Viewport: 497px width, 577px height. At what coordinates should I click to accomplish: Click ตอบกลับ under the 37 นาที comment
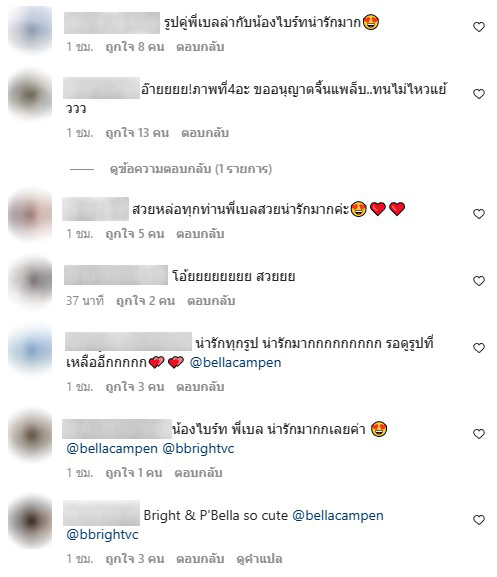pyautogui.click(x=211, y=301)
